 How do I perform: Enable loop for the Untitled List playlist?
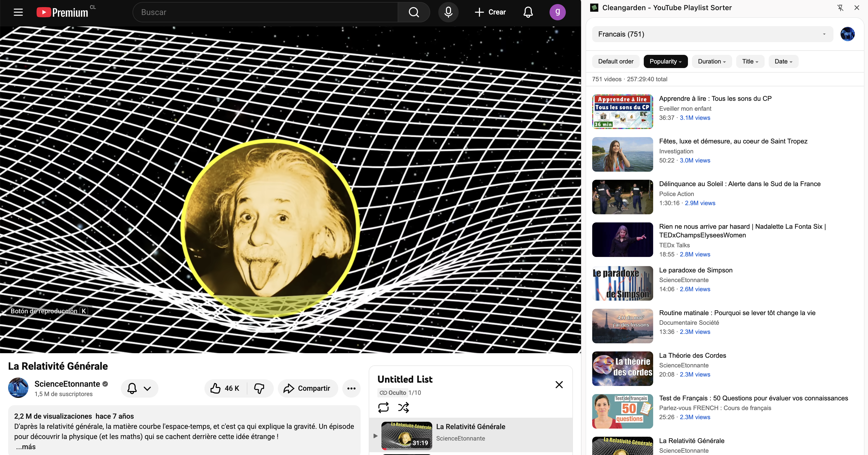383,408
